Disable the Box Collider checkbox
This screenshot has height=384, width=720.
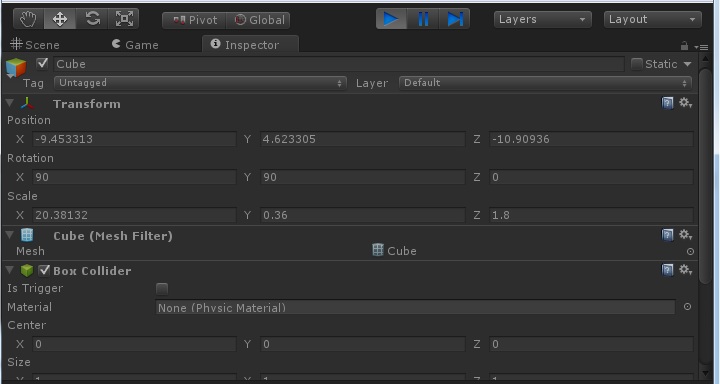(x=44, y=271)
